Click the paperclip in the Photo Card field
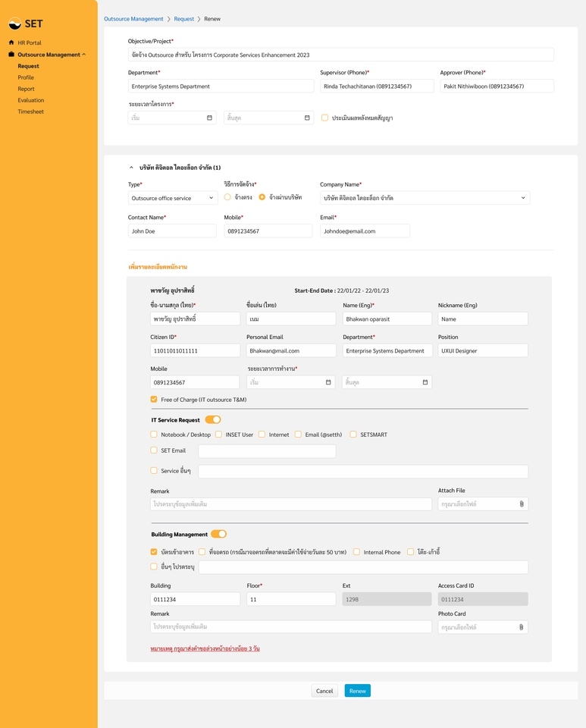The image size is (586, 728). (x=522, y=626)
